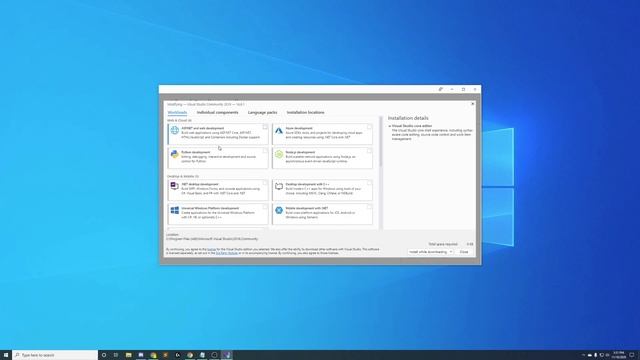Screen dimensions: 640x360
Task: Click the Total space required label
Action: [x=443, y=244]
